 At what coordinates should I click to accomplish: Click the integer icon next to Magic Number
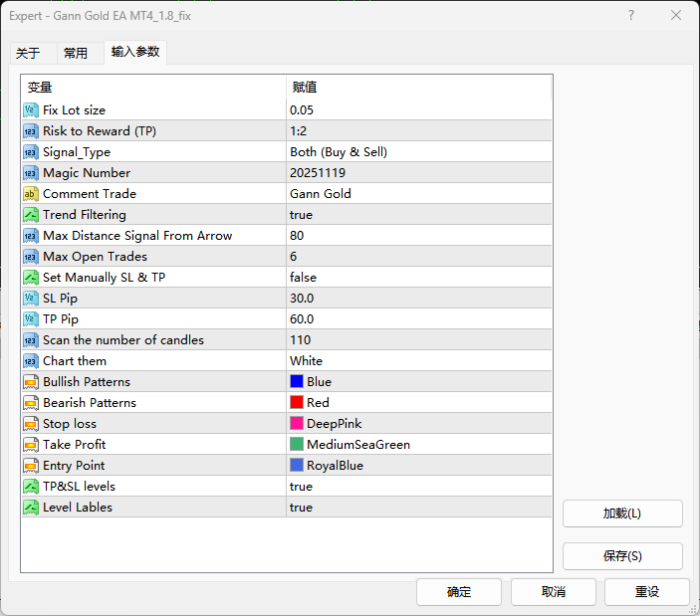(31, 172)
